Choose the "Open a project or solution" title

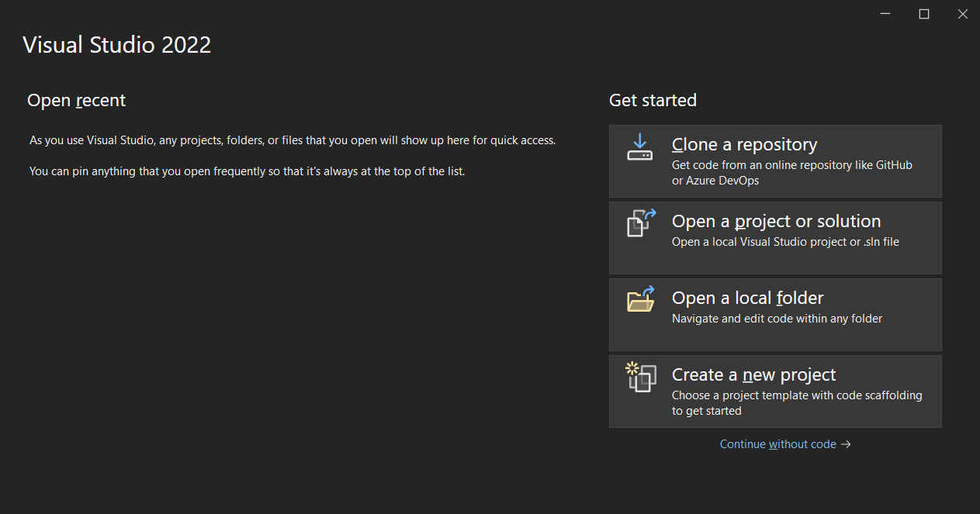pos(776,222)
